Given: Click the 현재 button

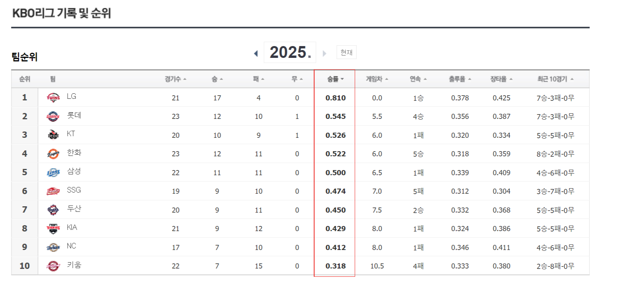Looking at the screenshot, I should point(346,52).
